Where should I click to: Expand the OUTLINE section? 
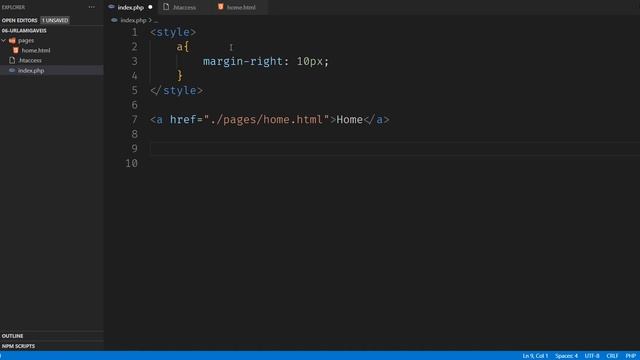12,336
